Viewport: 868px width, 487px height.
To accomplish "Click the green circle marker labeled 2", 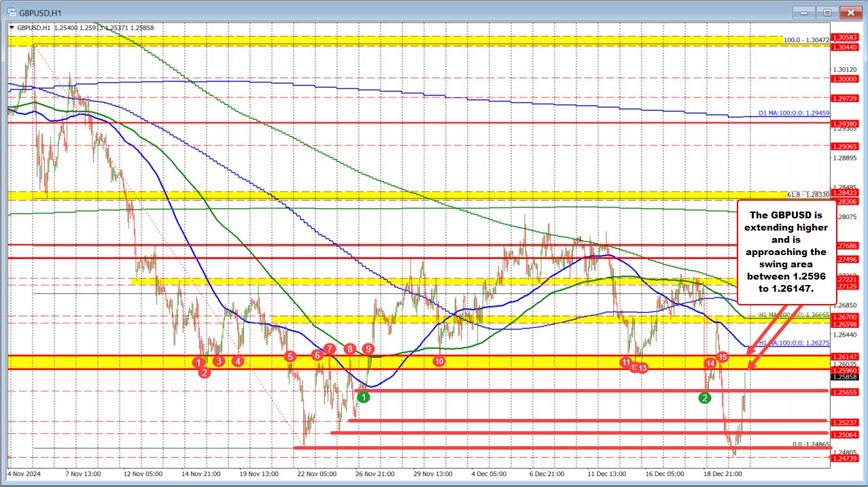I will point(704,398).
